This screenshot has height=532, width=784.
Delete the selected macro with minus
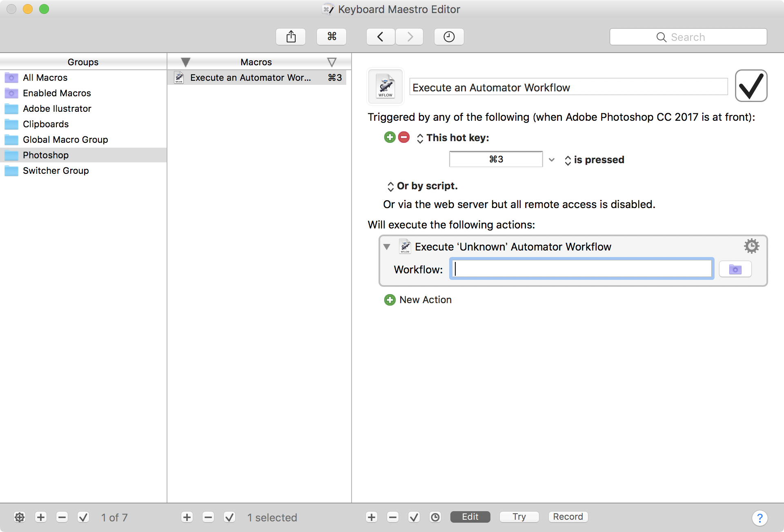pos(208,517)
